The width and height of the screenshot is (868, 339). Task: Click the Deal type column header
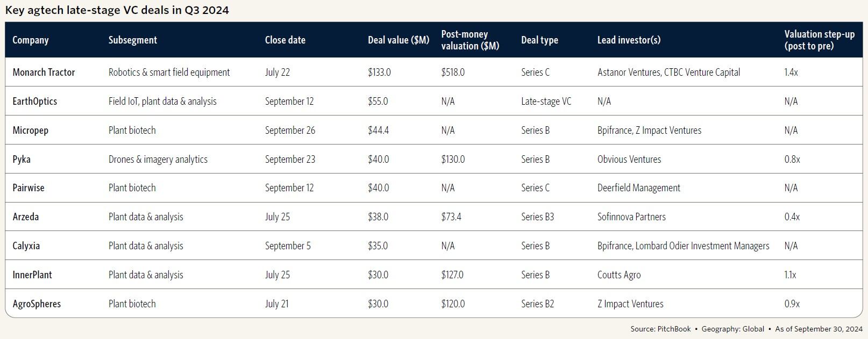[x=539, y=40]
